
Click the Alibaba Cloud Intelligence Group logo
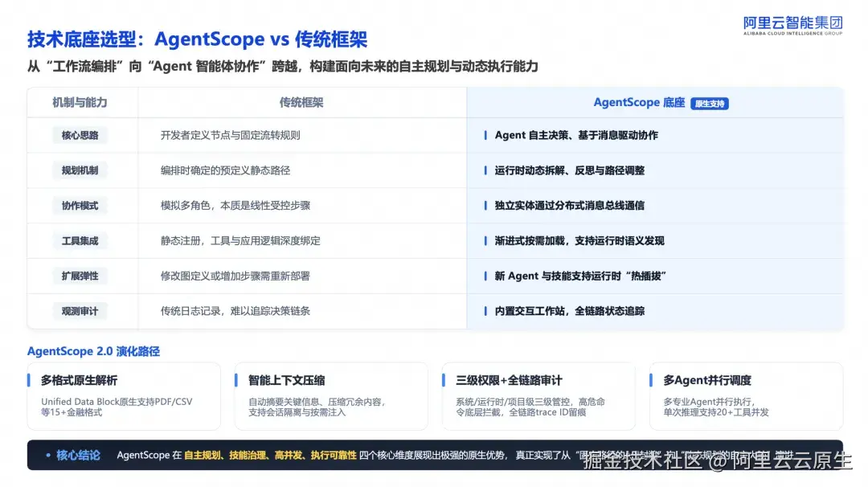pos(792,26)
